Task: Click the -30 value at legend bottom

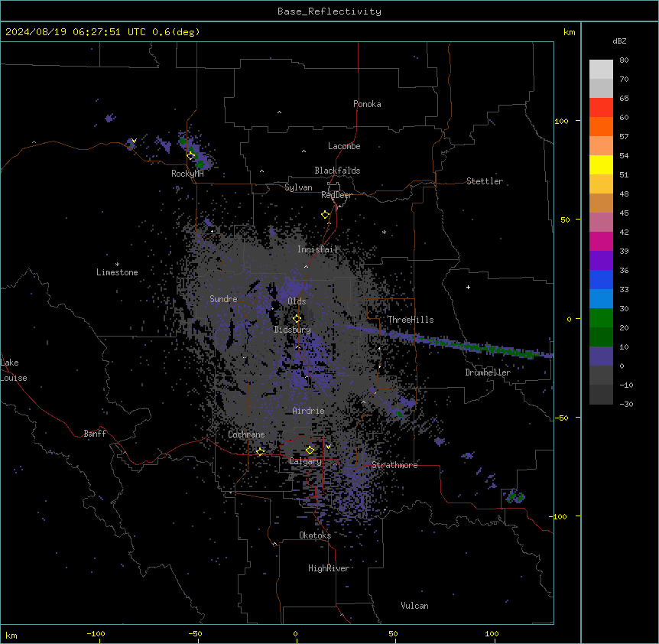Action: point(626,404)
